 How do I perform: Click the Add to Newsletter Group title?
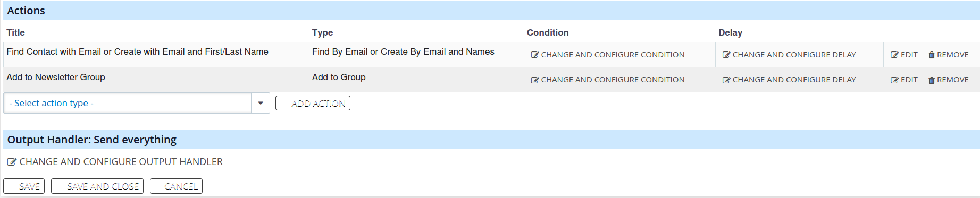click(56, 77)
